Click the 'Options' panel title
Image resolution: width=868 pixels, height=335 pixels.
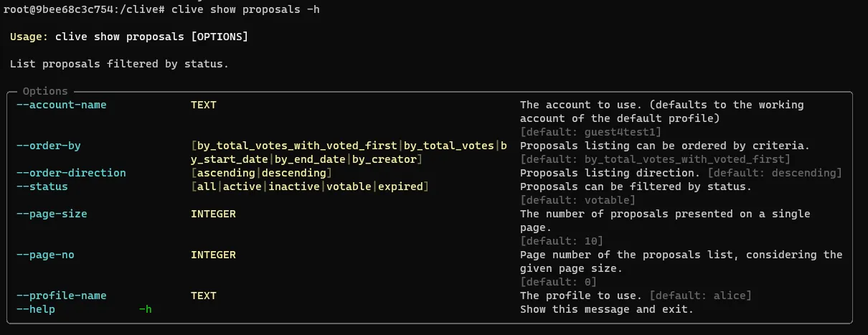tap(45, 91)
